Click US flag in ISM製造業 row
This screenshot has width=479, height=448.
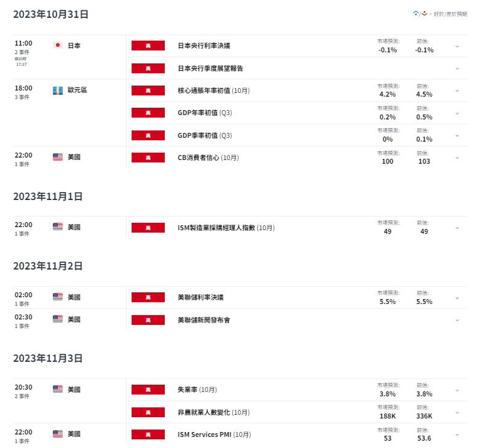58,226
